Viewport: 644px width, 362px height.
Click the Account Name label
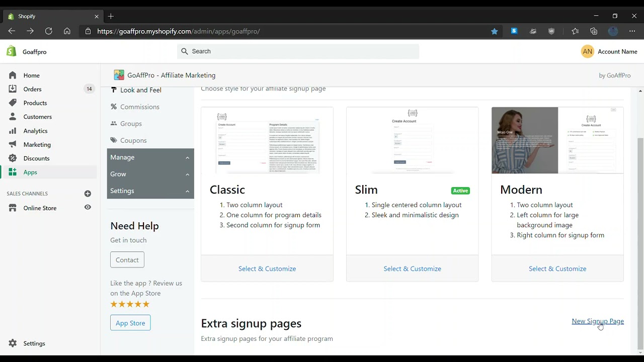[x=617, y=51]
